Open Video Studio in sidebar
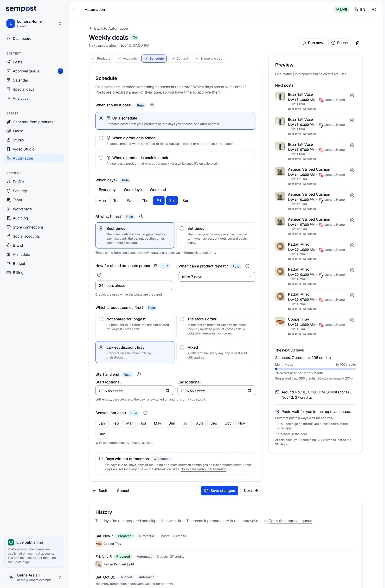This screenshot has height=588, width=385. click(34, 149)
